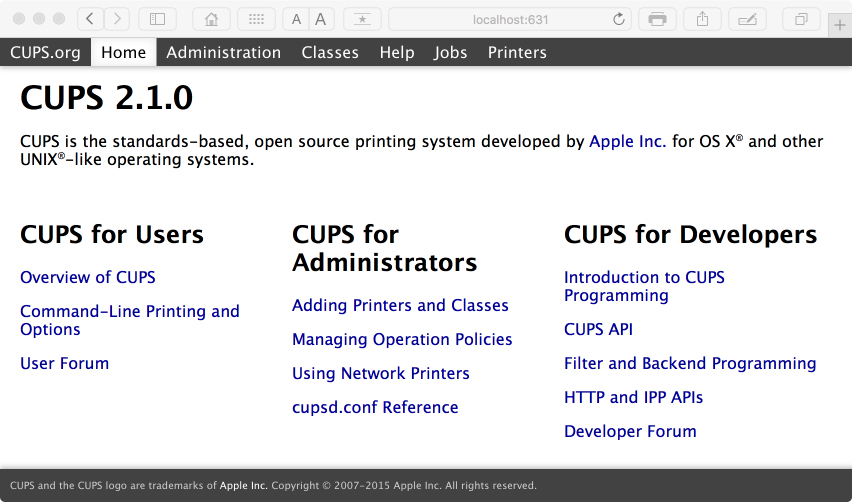Open Overview of CUPS link
The image size is (852, 502).
87,277
